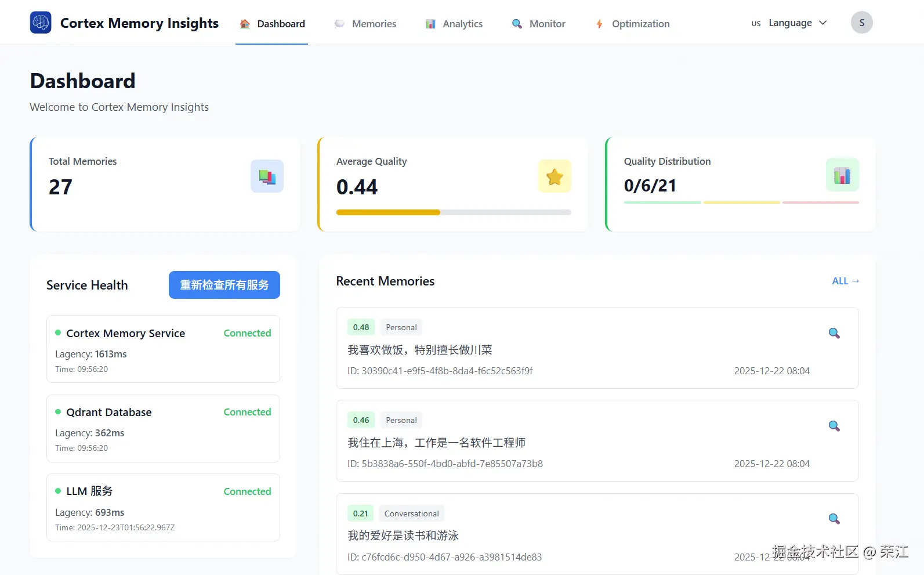Viewport: 924px width, 575px height.
Task: Click the Quality Distribution bar chart icon
Action: pyautogui.click(x=842, y=175)
